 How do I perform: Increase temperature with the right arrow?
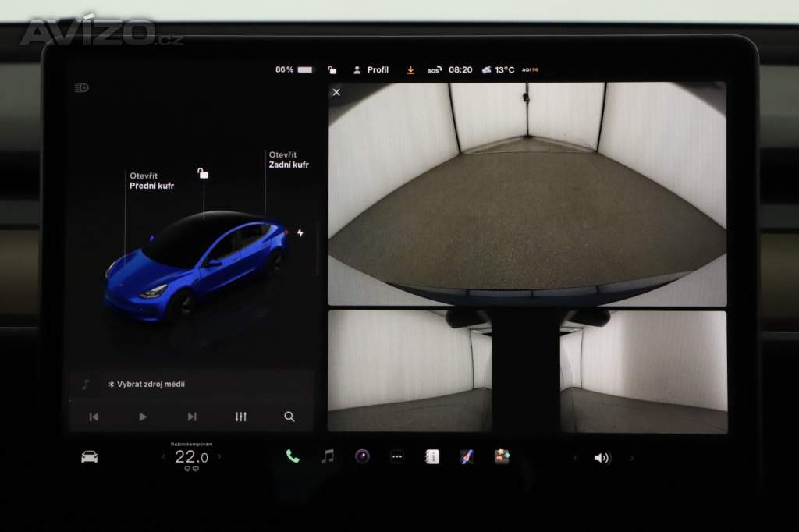[220, 457]
